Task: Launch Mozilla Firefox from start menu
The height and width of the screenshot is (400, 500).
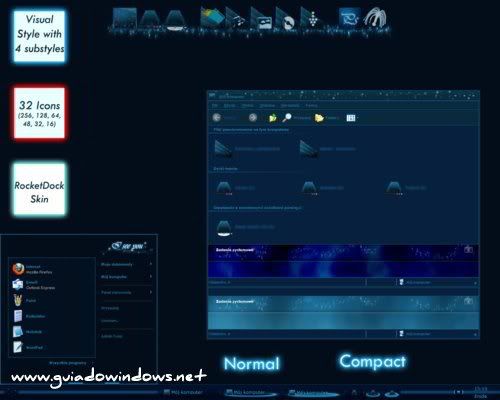Action: pos(32,269)
